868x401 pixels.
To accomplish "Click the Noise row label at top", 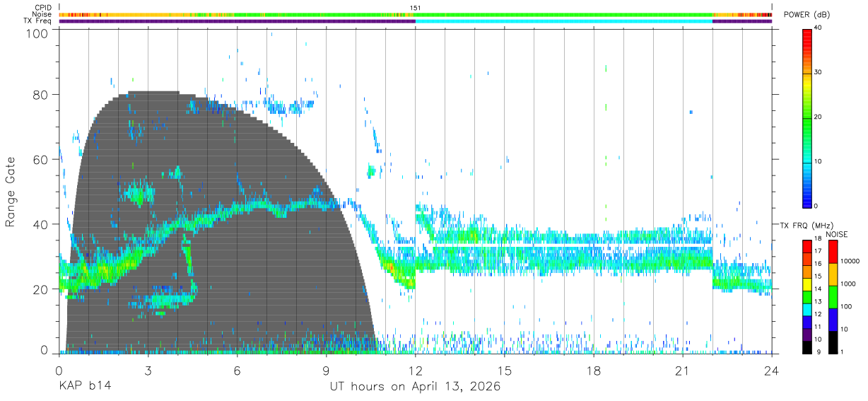I will click(42, 14).
